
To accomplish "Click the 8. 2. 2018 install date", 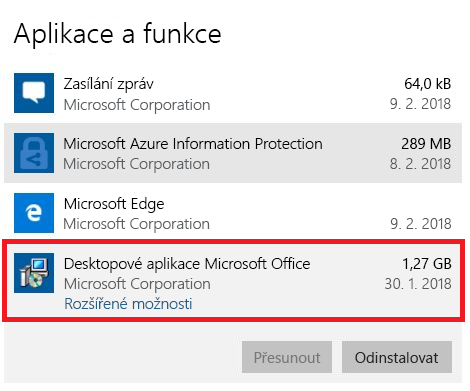I will pyautogui.click(x=420, y=164).
